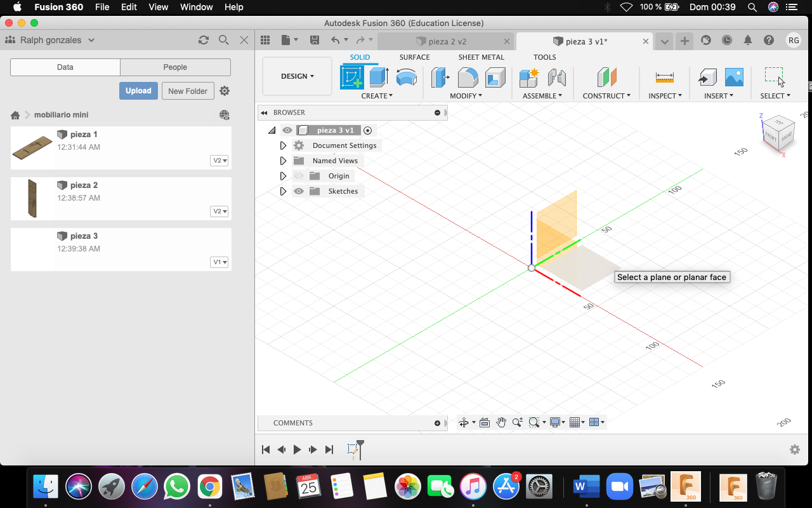Switch to the pieza 2 v2 document tab
The width and height of the screenshot is (812, 508).
click(x=447, y=41)
